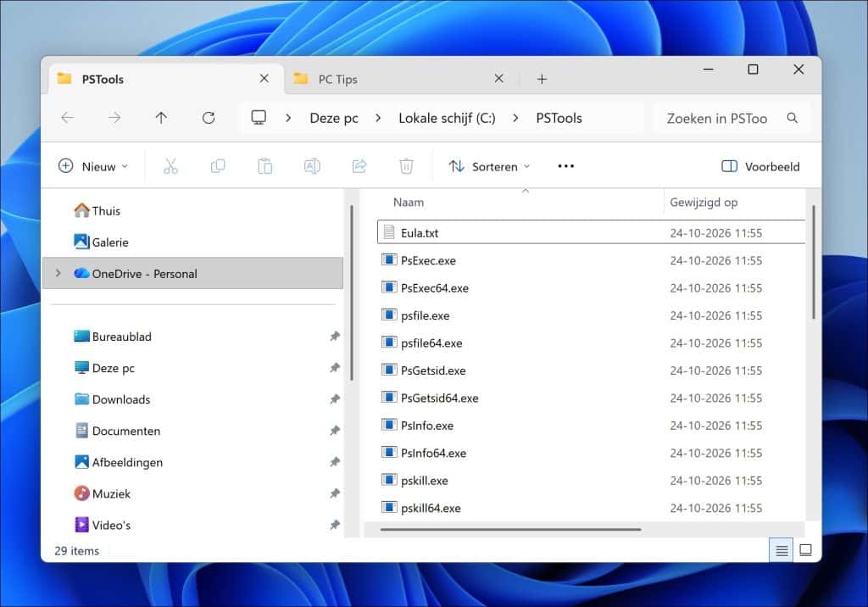This screenshot has width=868, height=607.
Task: Add a new tab with plus icon
Action: (x=542, y=79)
